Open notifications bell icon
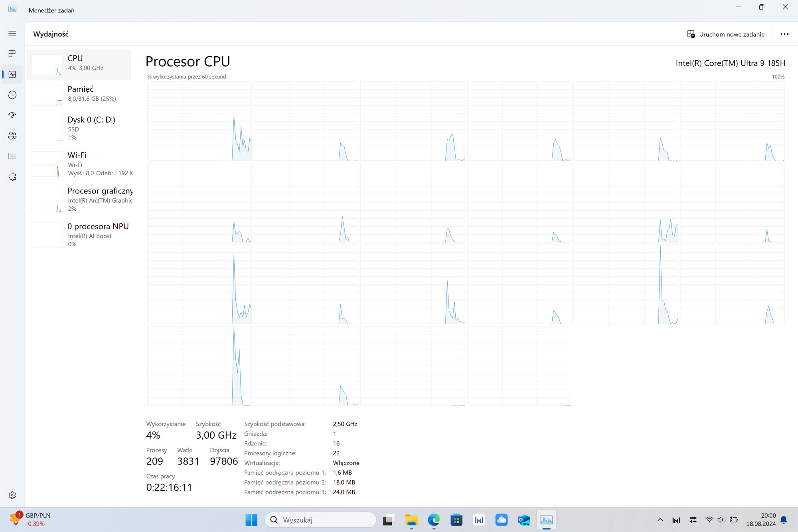This screenshot has height=532, width=798. [784, 520]
